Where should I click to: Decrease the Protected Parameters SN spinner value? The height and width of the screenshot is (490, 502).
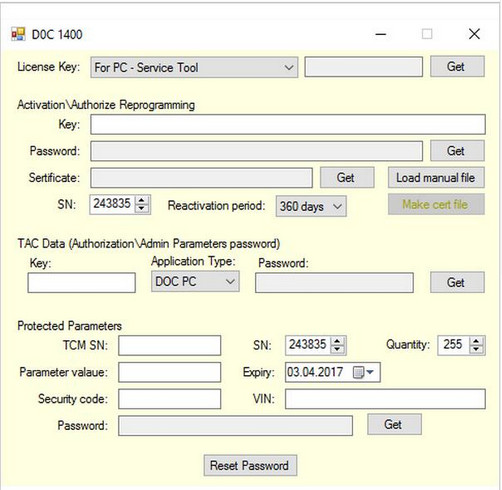pyautogui.click(x=337, y=349)
